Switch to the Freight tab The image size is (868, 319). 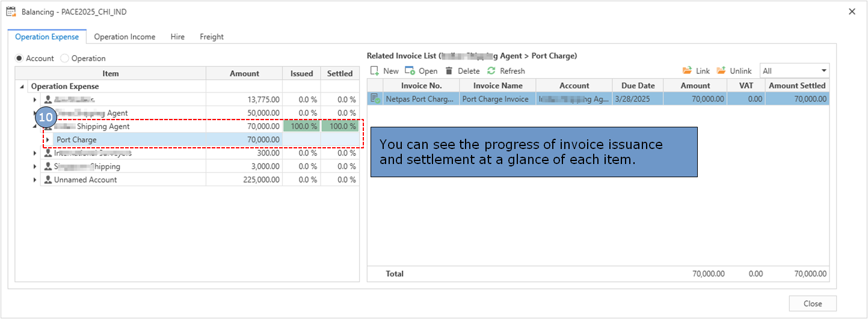[x=211, y=37]
